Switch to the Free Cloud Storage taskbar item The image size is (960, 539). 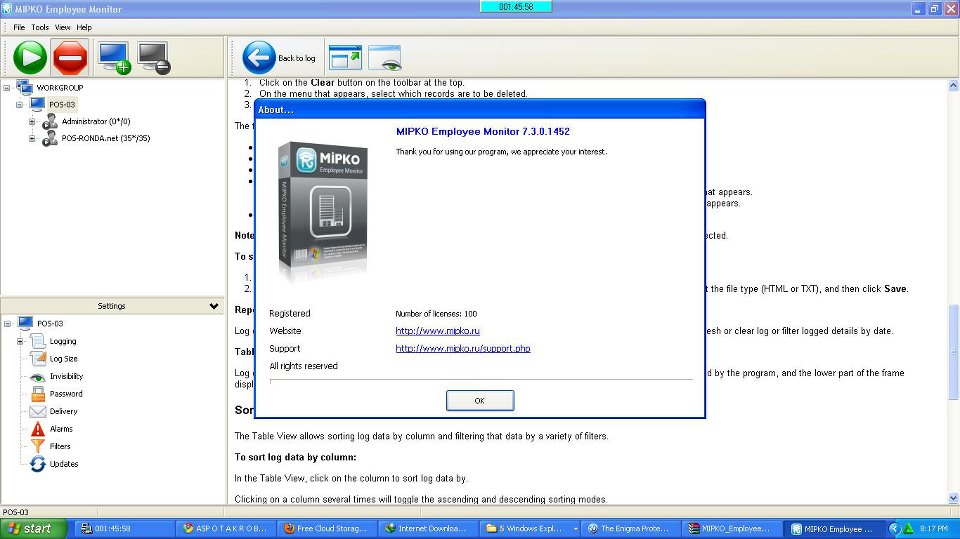(x=326, y=529)
